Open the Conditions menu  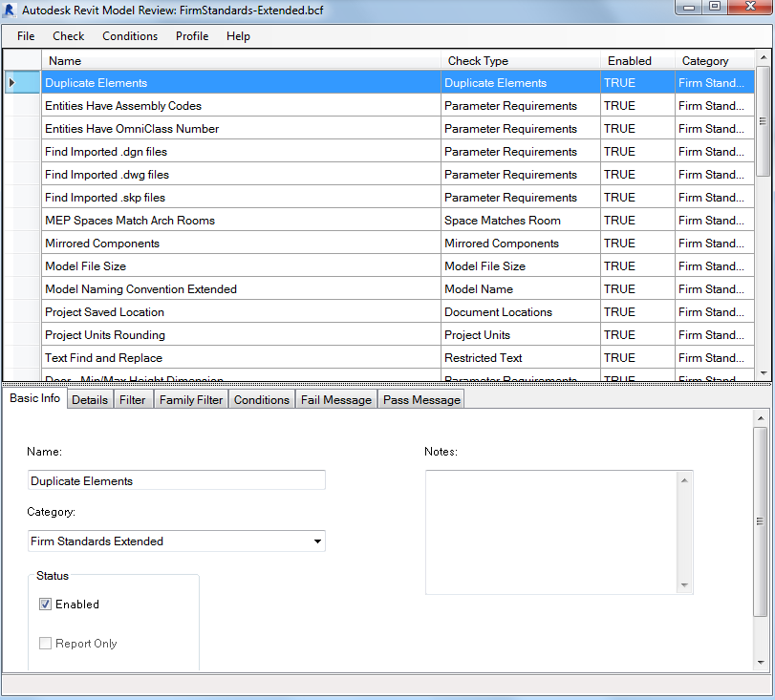coord(130,36)
